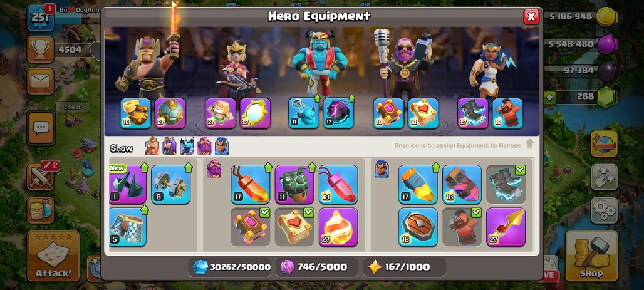Filter equipment by Minion Prince portrait
644x290 pixels.
tap(187, 146)
